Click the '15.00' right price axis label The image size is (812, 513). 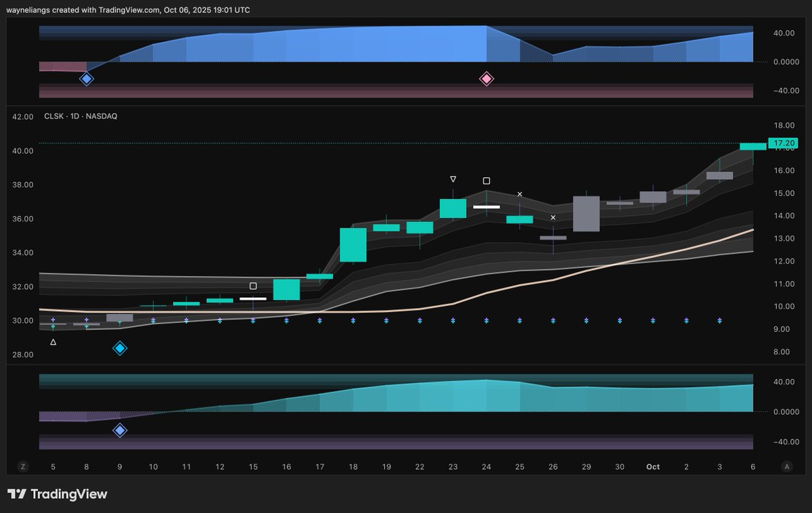click(x=784, y=194)
